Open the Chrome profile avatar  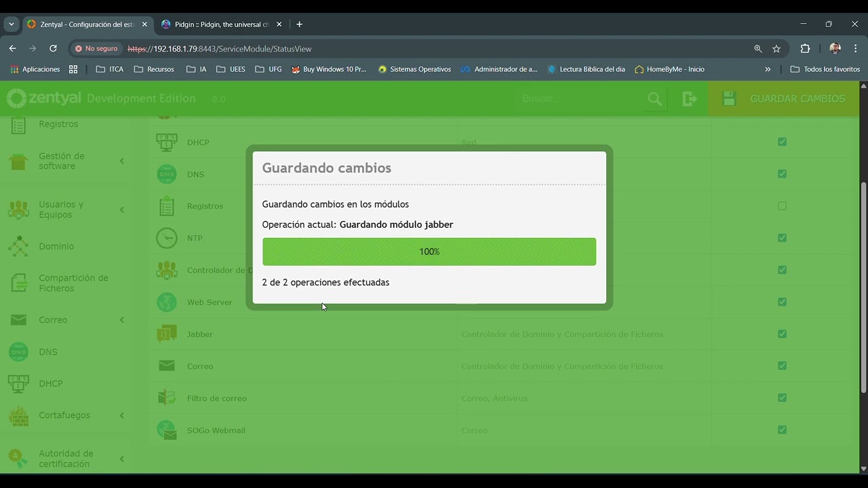click(x=835, y=49)
